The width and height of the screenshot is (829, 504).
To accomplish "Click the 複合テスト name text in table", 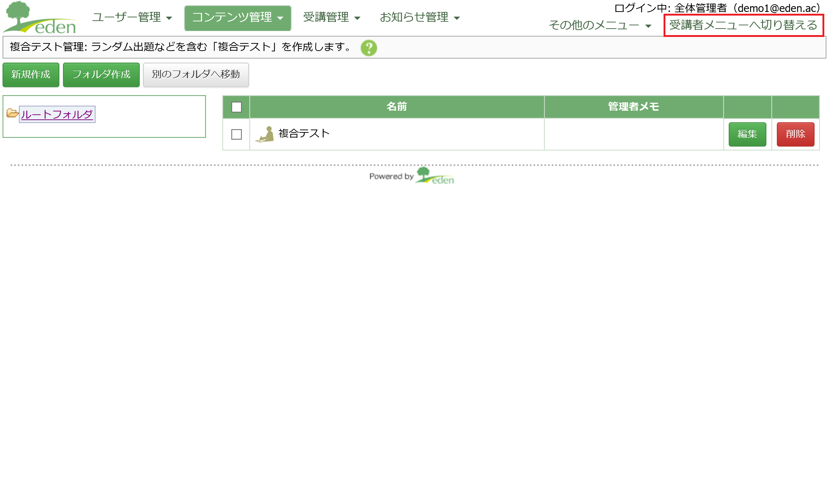I will coord(304,134).
